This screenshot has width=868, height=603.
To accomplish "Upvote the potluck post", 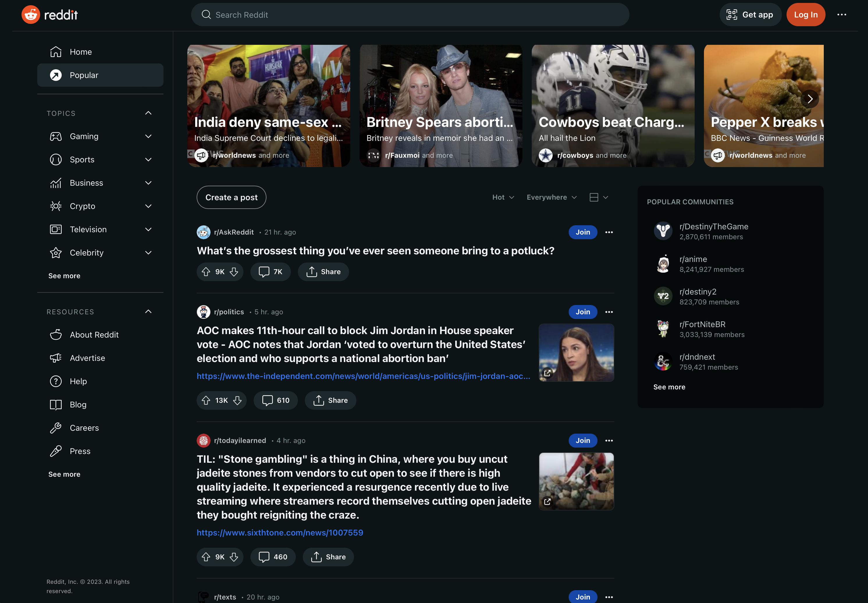I will point(206,272).
